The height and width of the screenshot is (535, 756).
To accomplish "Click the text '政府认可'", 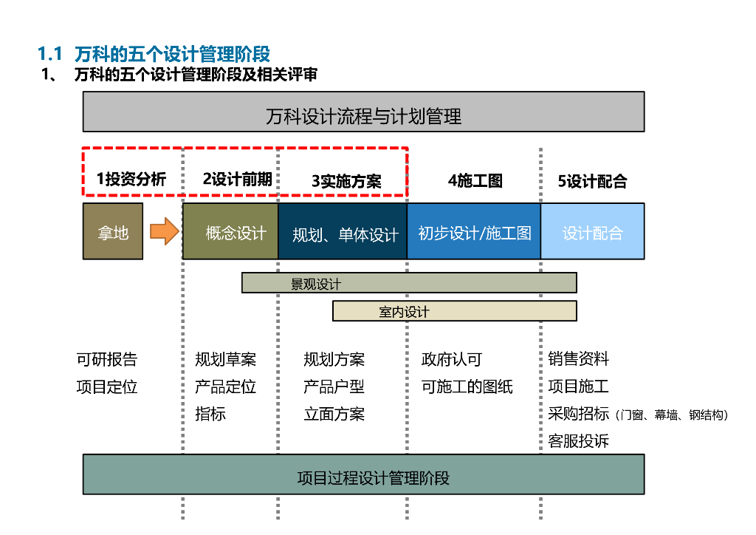I will pyautogui.click(x=452, y=359).
